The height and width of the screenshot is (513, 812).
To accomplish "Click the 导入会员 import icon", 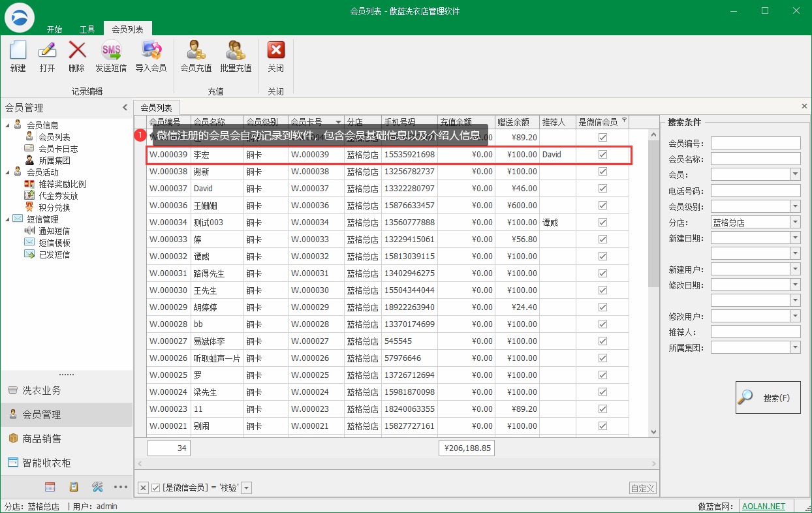I will tap(151, 50).
